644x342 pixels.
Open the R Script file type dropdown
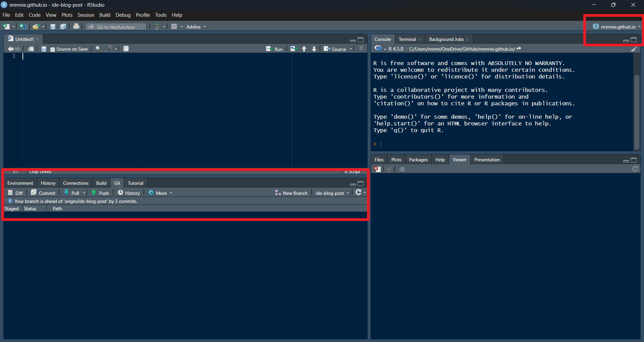point(354,172)
